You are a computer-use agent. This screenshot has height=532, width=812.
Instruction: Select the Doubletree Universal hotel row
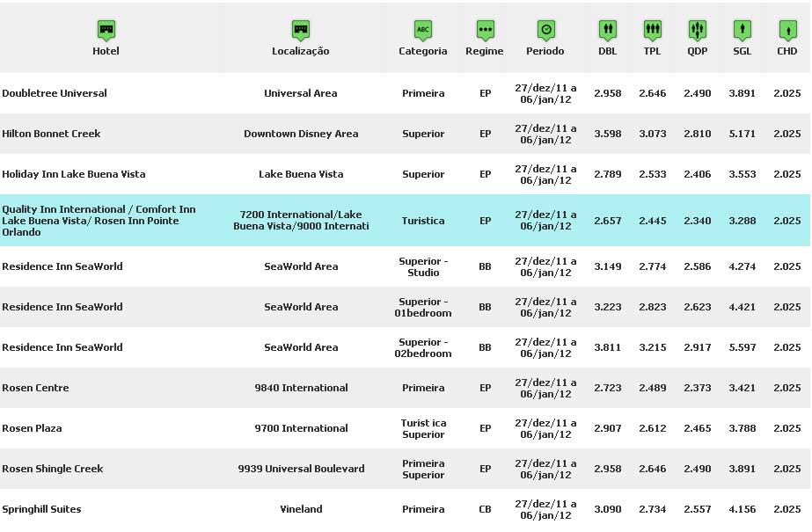coord(55,93)
